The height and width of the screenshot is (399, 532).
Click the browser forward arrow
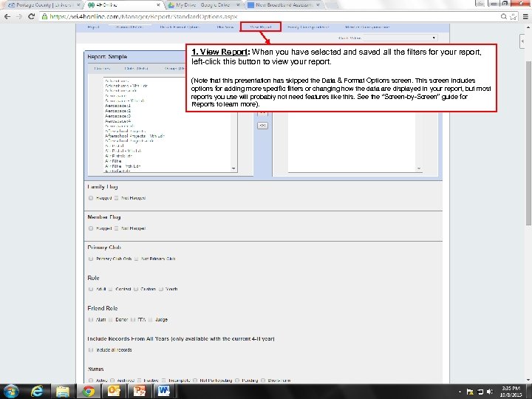[19, 16]
